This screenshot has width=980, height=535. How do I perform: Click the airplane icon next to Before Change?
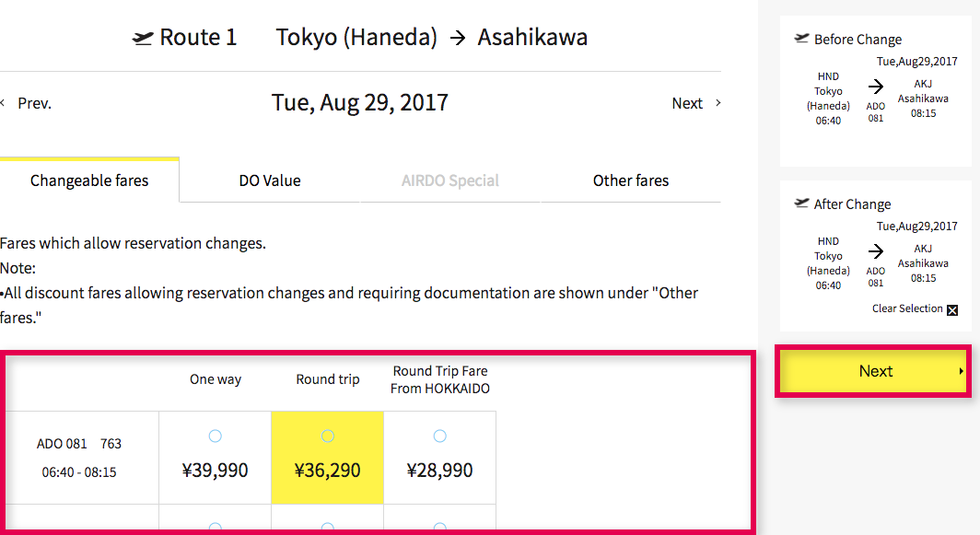point(801,39)
